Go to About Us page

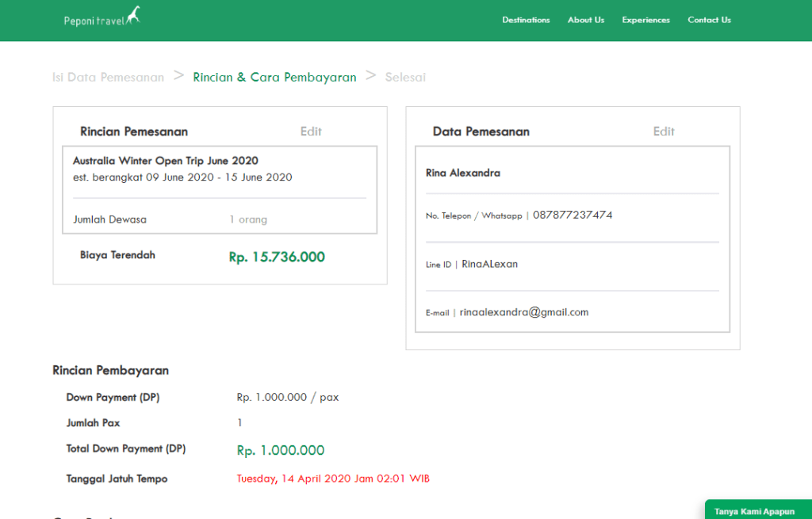click(586, 20)
